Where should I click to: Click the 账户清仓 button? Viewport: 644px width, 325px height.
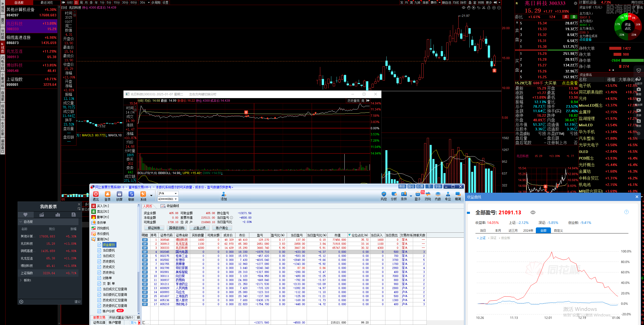point(222,228)
